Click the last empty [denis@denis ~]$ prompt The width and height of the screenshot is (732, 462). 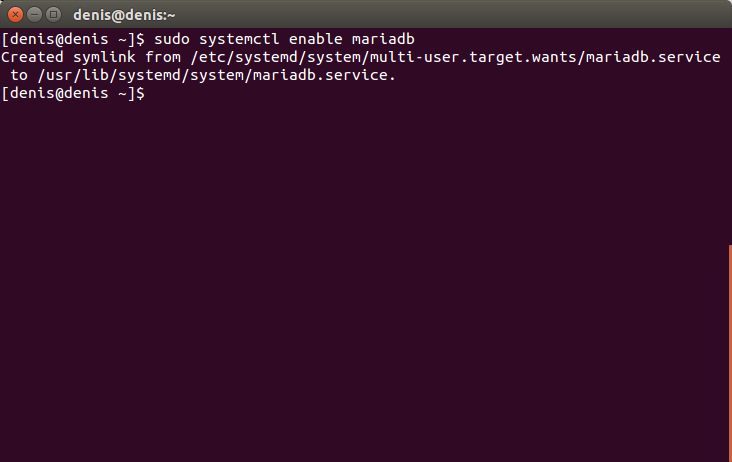73,93
